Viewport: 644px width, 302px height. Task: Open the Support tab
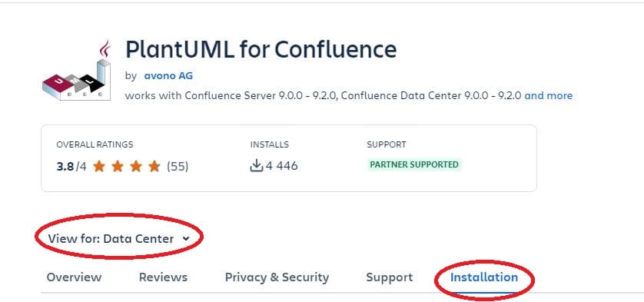(390, 277)
